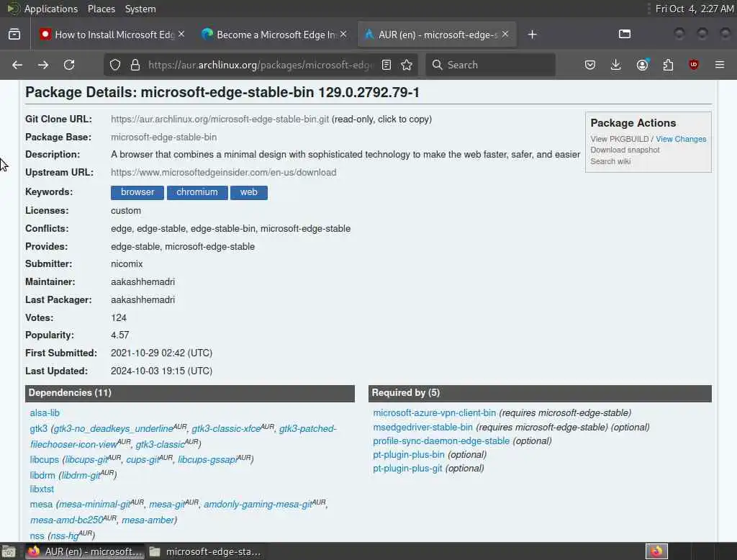Image resolution: width=737 pixels, height=560 pixels.
Task: Open libxtst dependency link
Action: [x=42, y=489]
